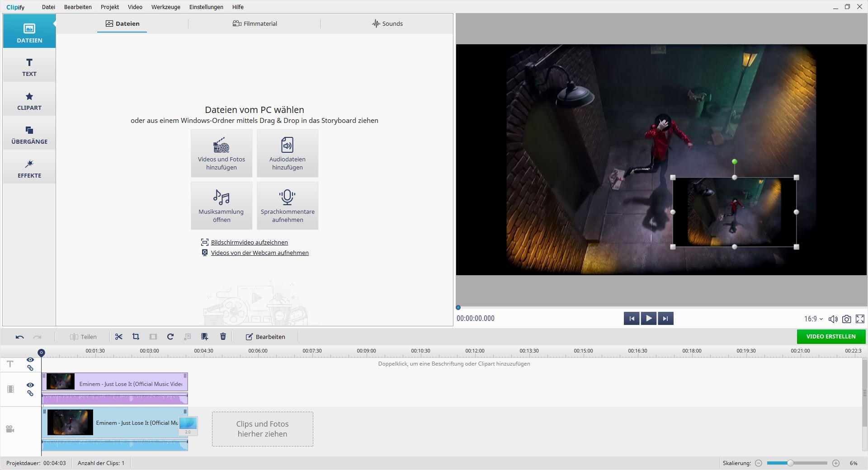Open the Text section in sidebar
This screenshot has height=470, width=868.
(x=29, y=67)
